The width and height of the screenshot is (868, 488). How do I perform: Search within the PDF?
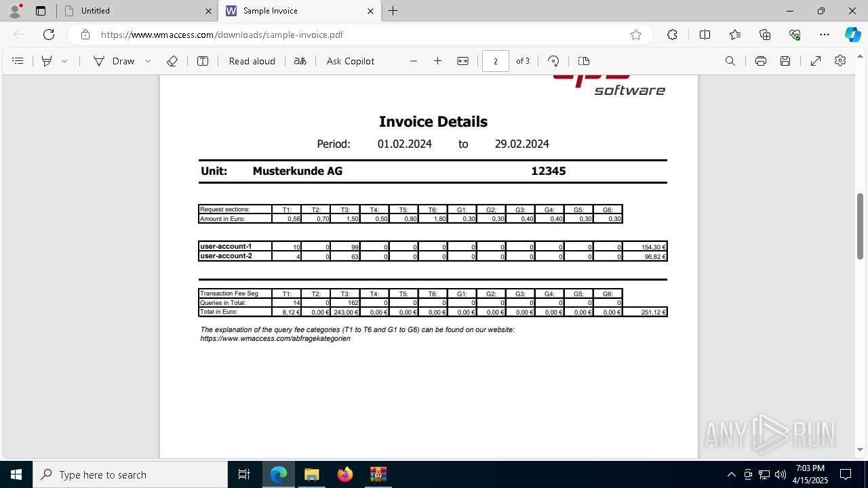(730, 61)
